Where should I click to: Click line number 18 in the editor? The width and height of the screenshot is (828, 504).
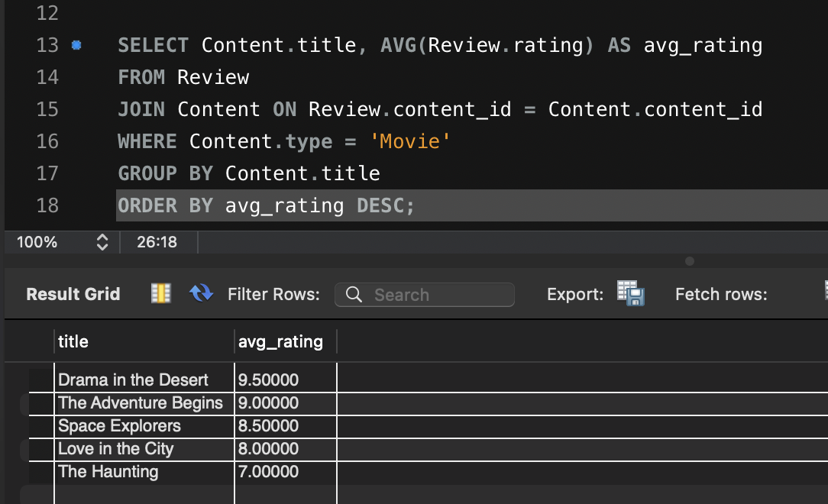tap(47, 205)
